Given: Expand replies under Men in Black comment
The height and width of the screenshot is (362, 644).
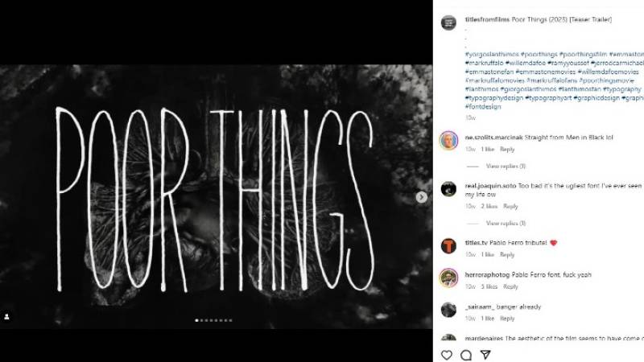Looking at the screenshot, I should click(506, 167).
